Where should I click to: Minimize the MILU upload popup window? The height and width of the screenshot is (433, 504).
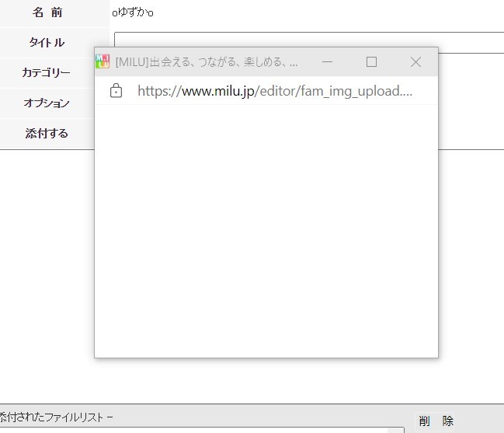(x=327, y=62)
